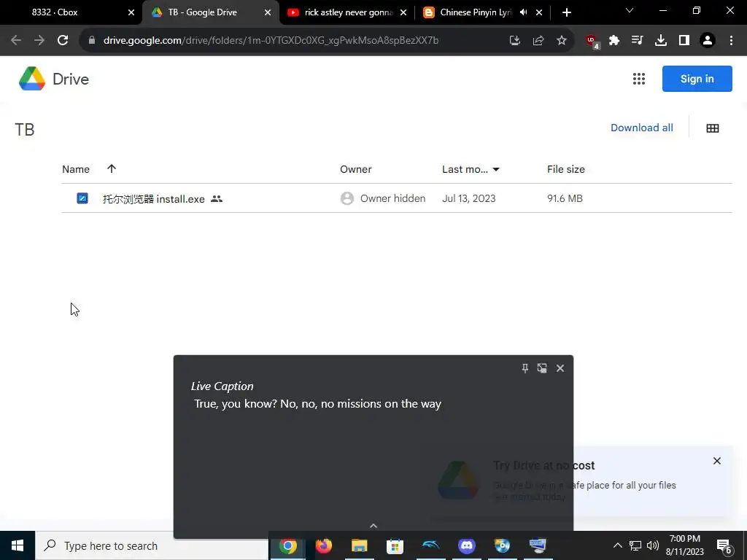
Task: Open Discord from the taskbar
Action: (x=466, y=545)
